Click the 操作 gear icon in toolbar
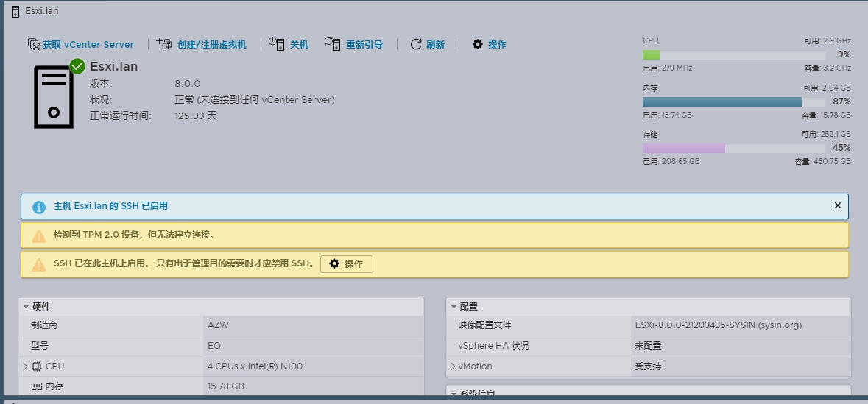Viewport: 868px width, 404px height. 478,44
